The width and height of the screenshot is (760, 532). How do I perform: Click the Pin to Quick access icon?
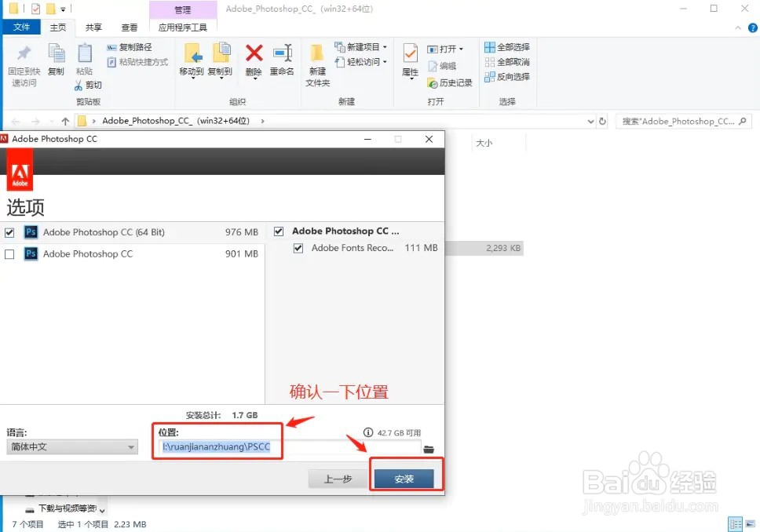(x=24, y=53)
